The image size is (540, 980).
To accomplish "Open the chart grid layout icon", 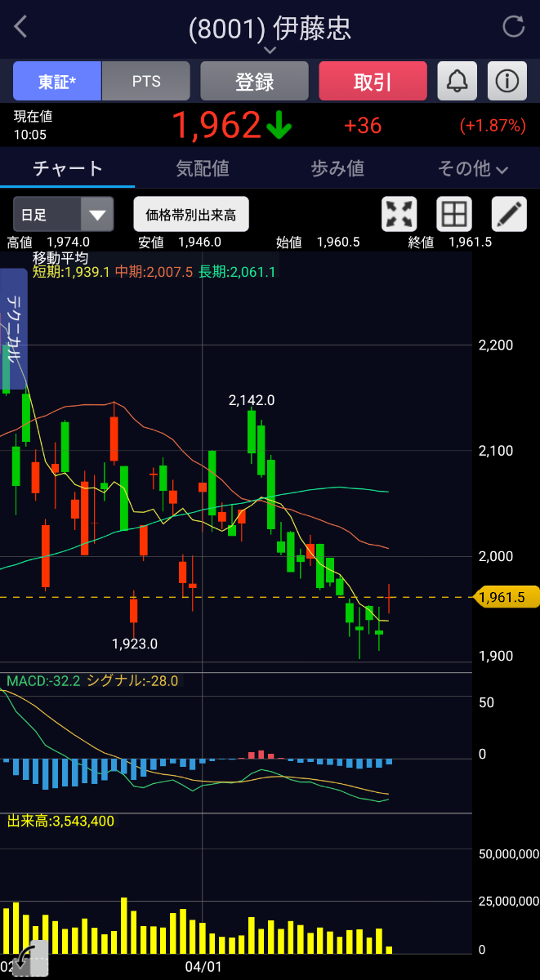I will [x=453, y=215].
